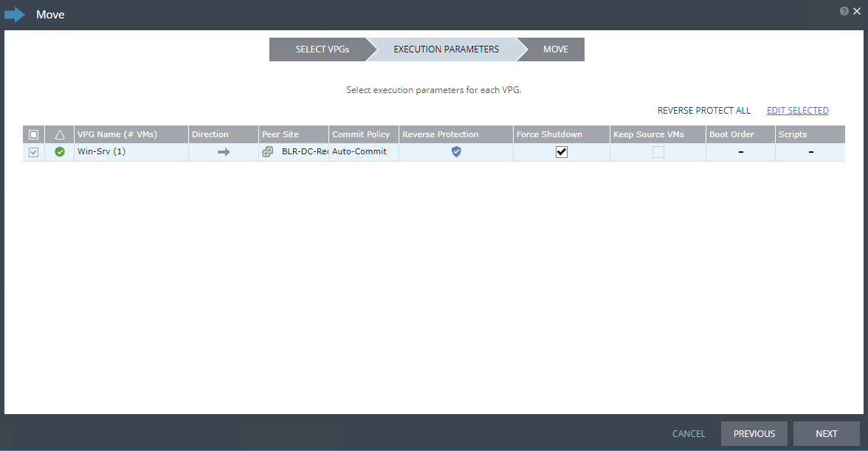The width and height of the screenshot is (868, 451).
Task: Go to SELECT VPGs step
Action: [322, 49]
